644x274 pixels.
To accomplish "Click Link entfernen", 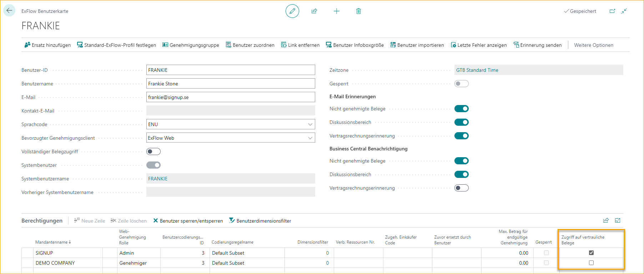I will pos(300,45).
